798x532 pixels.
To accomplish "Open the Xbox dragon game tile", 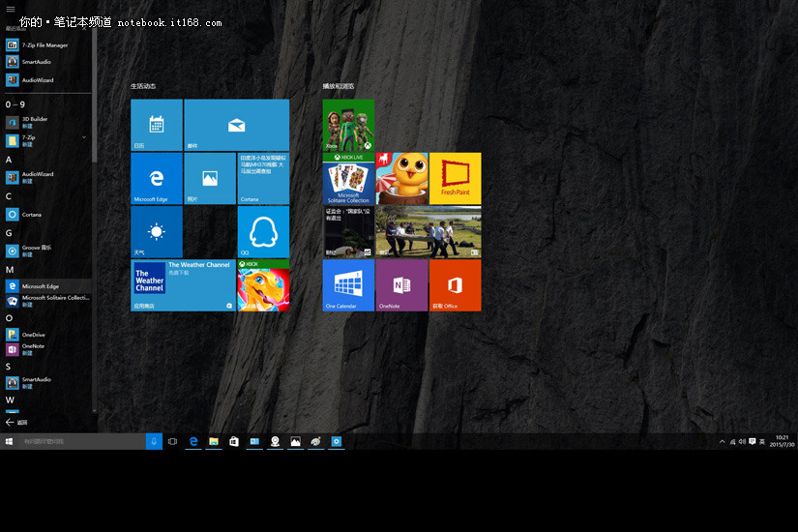I will click(x=263, y=285).
